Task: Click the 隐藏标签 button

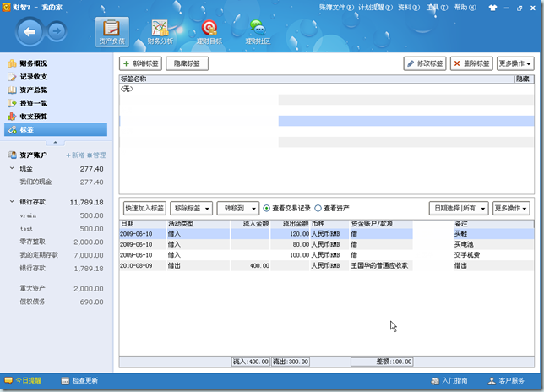Action: coord(187,63)
